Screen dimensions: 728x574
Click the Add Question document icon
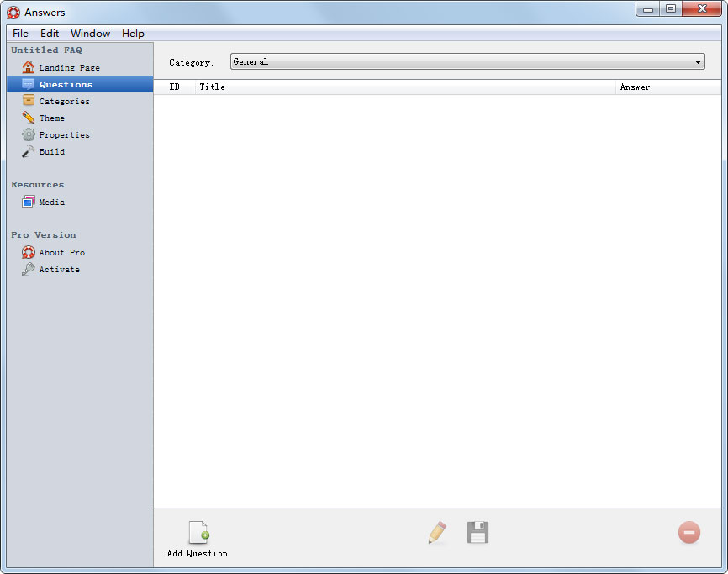tap(198, 532)
